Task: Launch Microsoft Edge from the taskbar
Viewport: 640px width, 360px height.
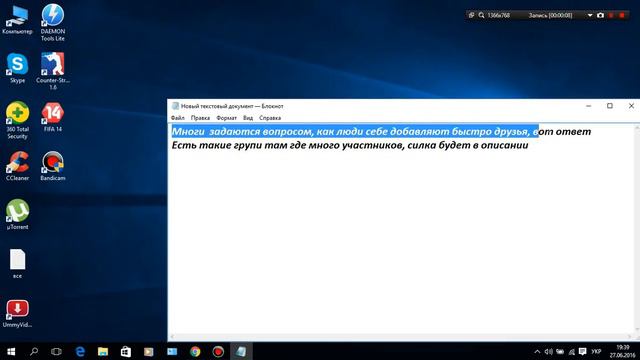Action: coord(80,351)
